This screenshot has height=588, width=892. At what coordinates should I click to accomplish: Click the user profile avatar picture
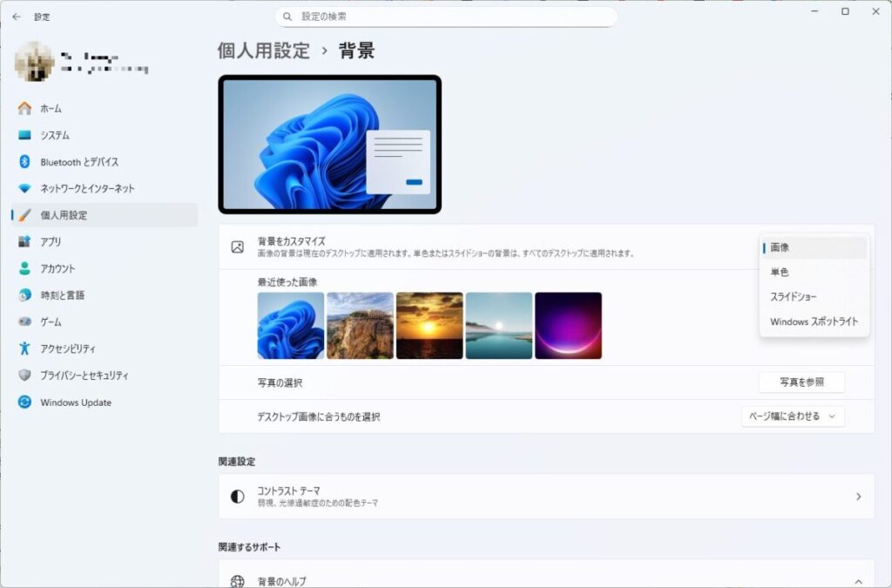point(34,62)
